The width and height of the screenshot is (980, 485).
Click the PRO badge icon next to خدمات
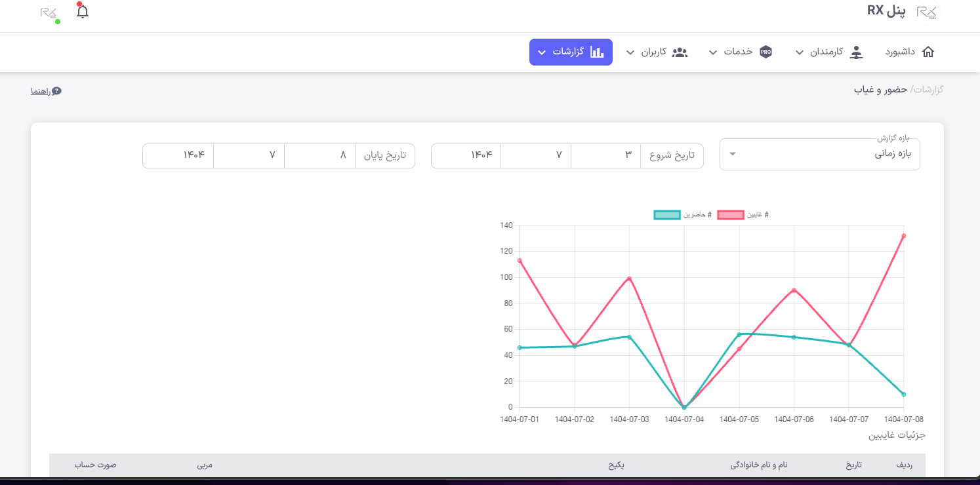[766, 52]
